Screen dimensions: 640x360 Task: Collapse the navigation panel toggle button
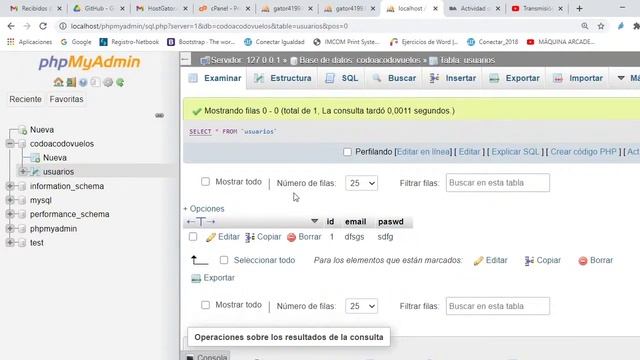(x=185, y=60)
